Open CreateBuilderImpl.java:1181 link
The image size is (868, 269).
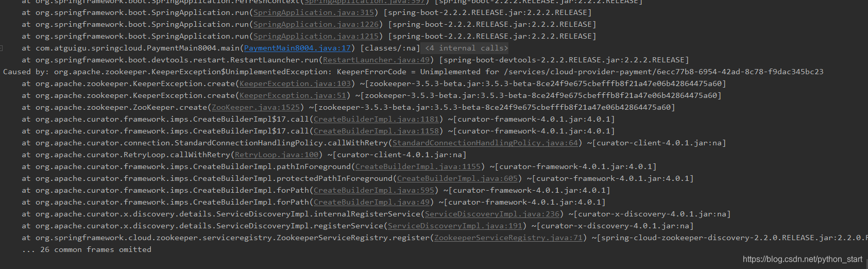click(x=376, y=119)
